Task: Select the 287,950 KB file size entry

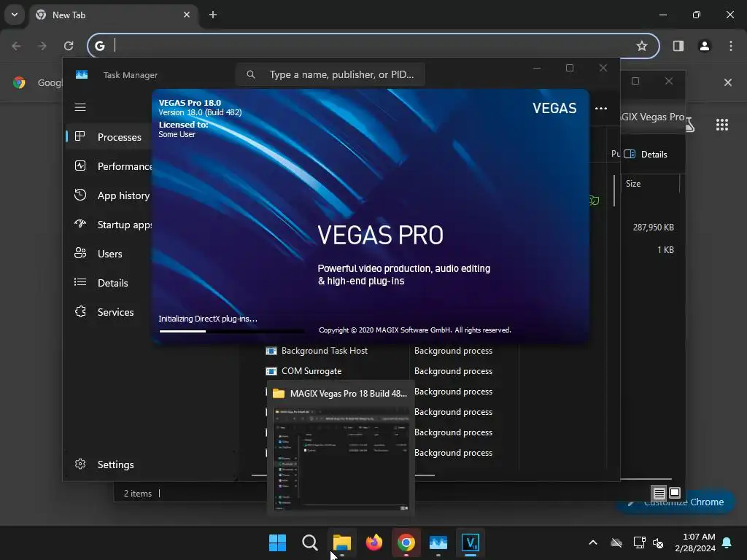Action: coord(653,227)
